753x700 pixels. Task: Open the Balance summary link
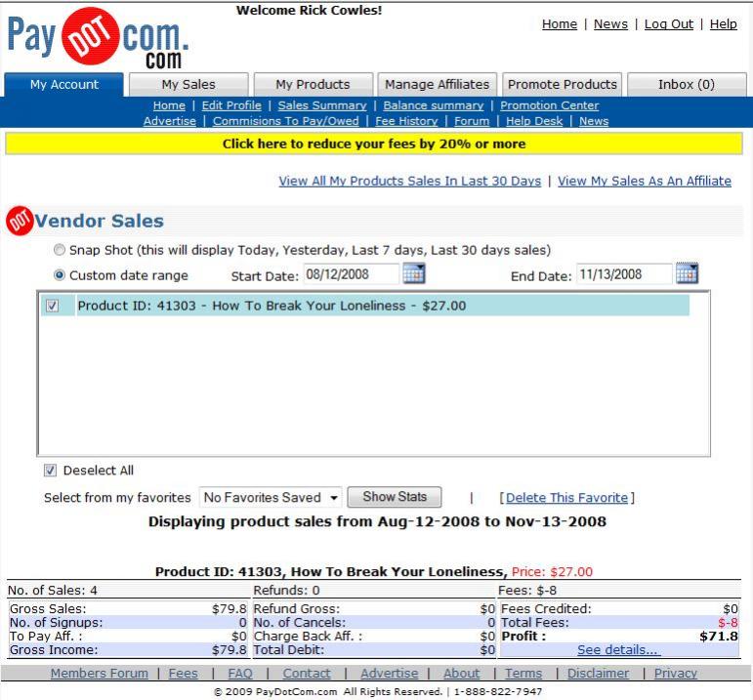pyautogui.click(x=434, y=105)
